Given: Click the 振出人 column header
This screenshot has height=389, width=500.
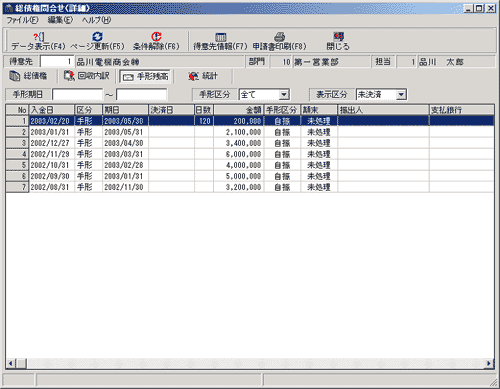Looking at the screenshot, I should point(383,110).
